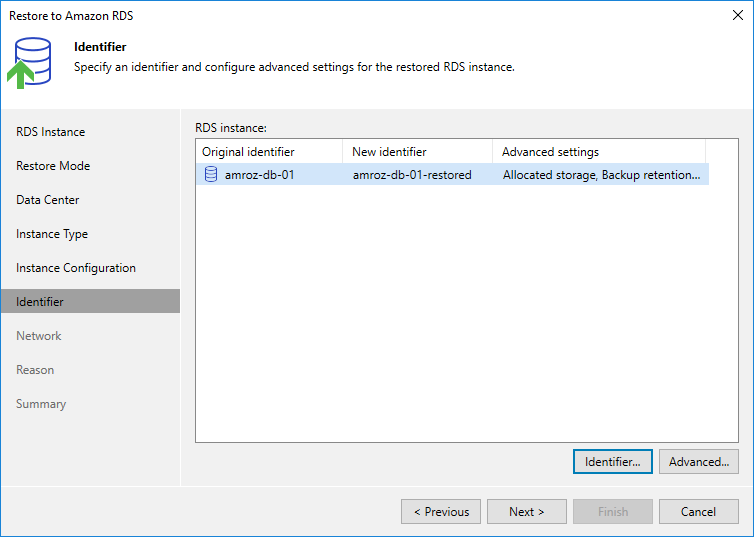Switch to the Data Center step
Screen dimensions: 754x537
pos(48,200)
